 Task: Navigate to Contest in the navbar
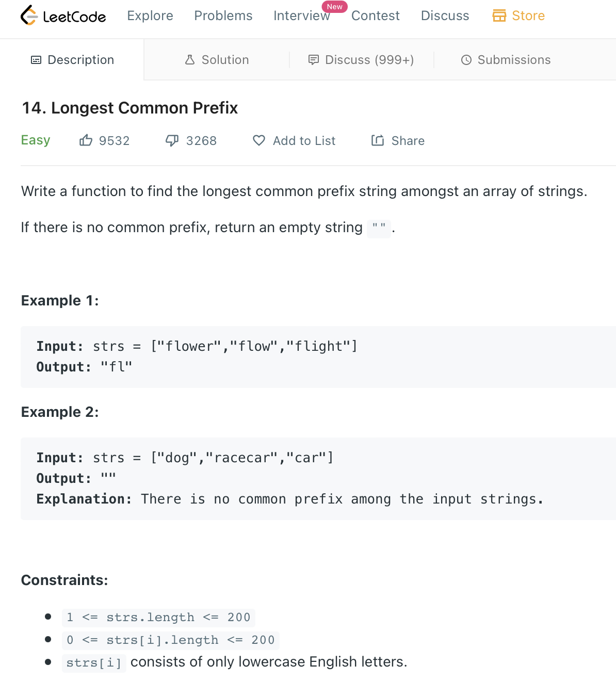coord(376,15)
